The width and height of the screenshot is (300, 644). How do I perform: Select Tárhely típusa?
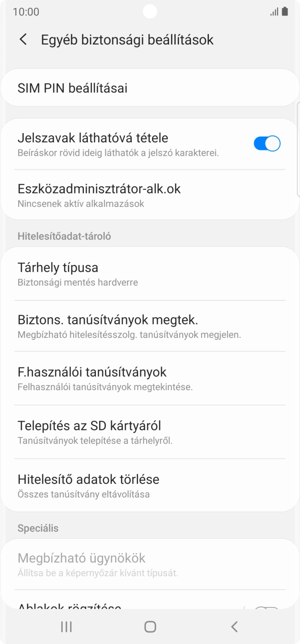(x=150, y=273)
